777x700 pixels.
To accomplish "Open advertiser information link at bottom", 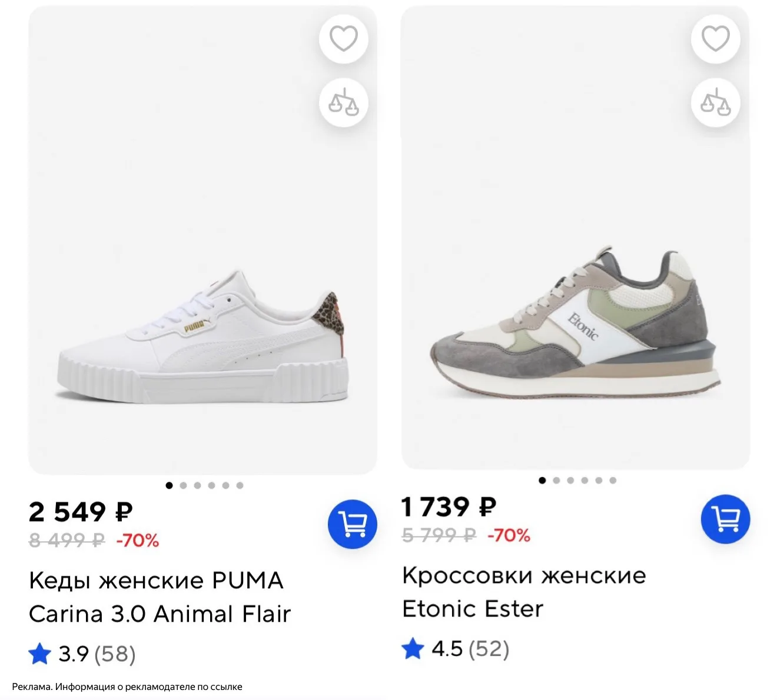I will (127, 686).
